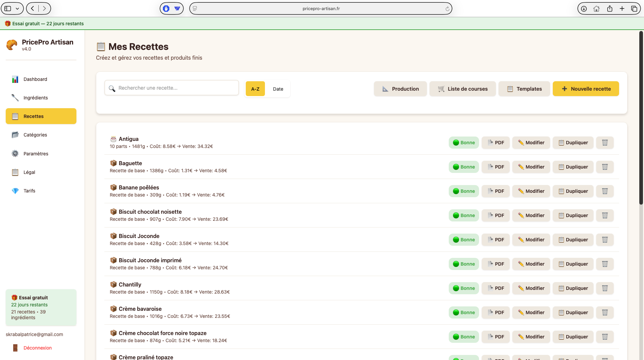Edit Biscuit chocolat noisette recipe
Screen dimensions: 644x360
tap(531, 215)
